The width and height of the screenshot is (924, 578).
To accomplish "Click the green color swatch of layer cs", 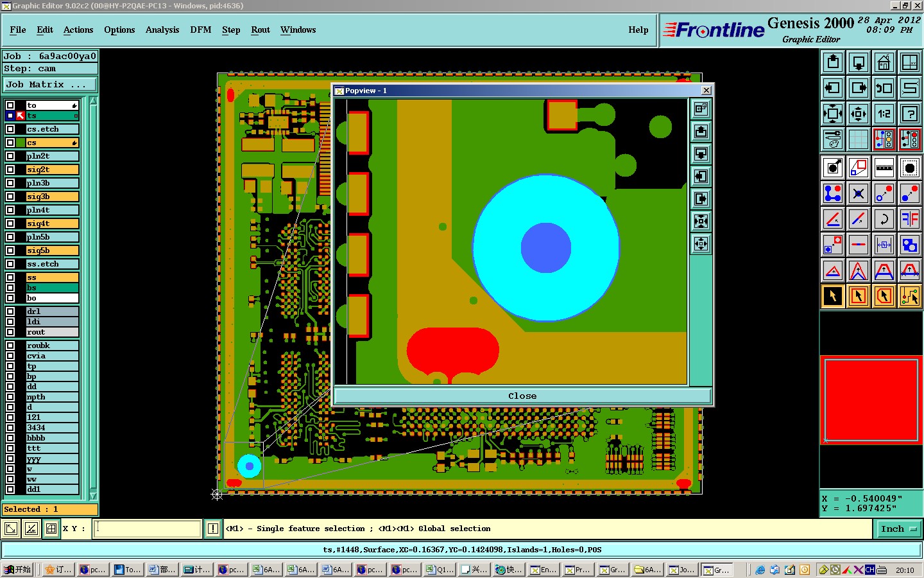I will [x=19, y=143].
